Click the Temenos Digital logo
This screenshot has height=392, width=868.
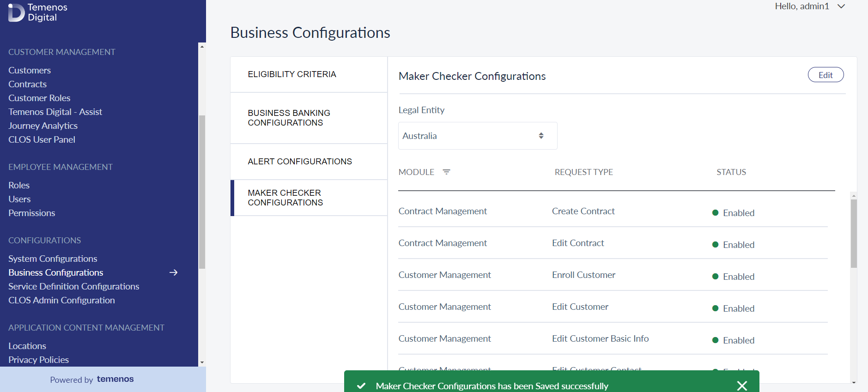pyautogui.click(x=38, y=12)
